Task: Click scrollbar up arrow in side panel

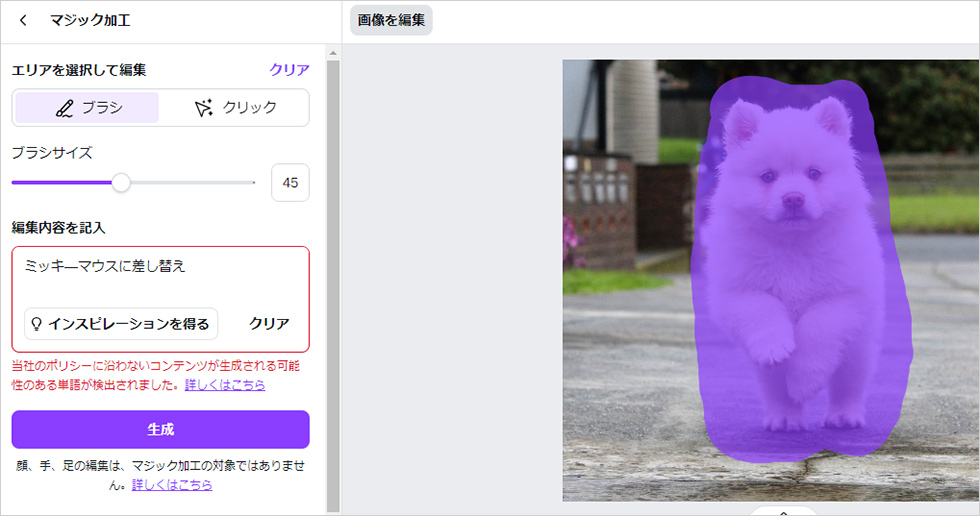Action: 333,53
